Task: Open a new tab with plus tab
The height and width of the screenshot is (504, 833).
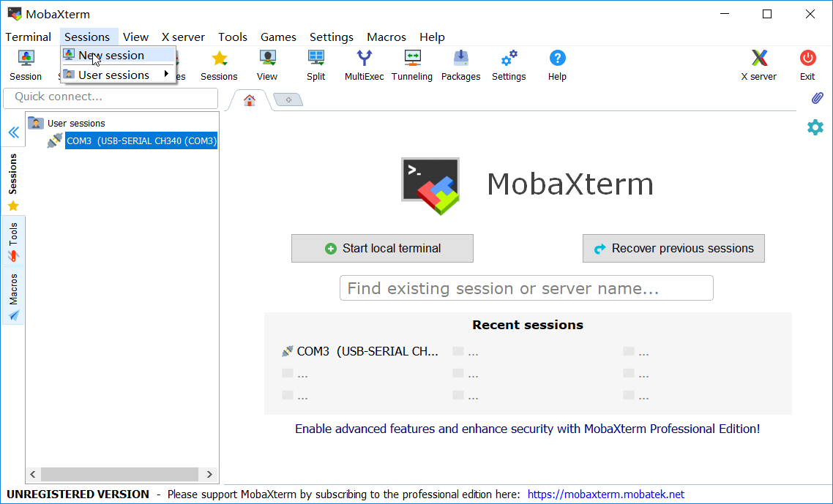Action: [x=288, y=99]
